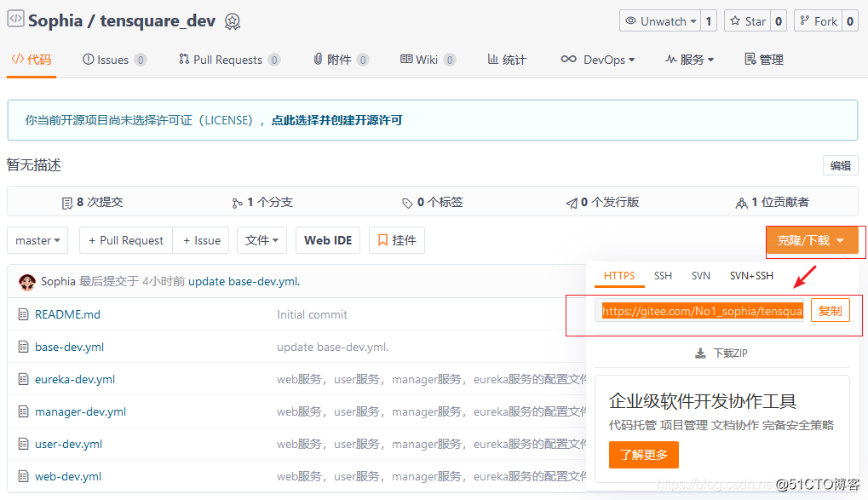Open the base-dev.yml file
The width and height of the screenshot is (868, 500).
[x=69, y=348]
